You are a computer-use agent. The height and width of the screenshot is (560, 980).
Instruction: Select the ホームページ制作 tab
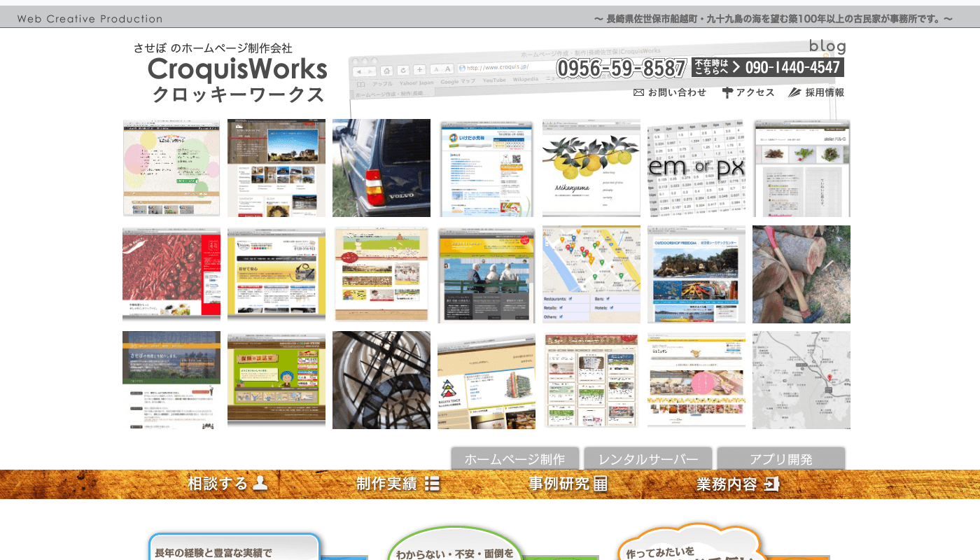point(514,459)
